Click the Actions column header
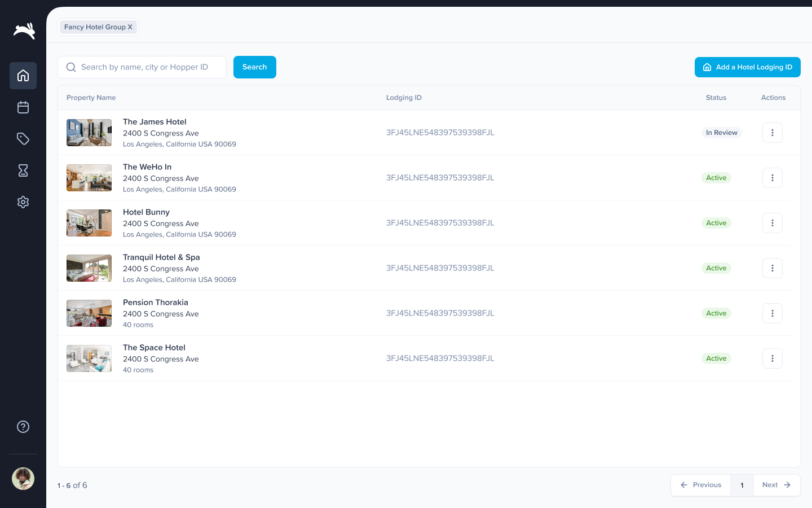This screenshot has height=508, width=812. (773, 98)
